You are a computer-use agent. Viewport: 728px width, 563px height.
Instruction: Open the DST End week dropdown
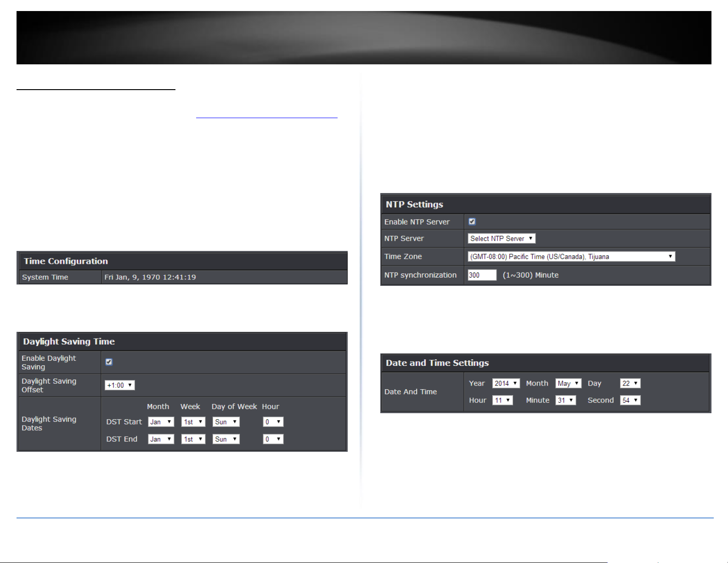(x=193, y=439)
